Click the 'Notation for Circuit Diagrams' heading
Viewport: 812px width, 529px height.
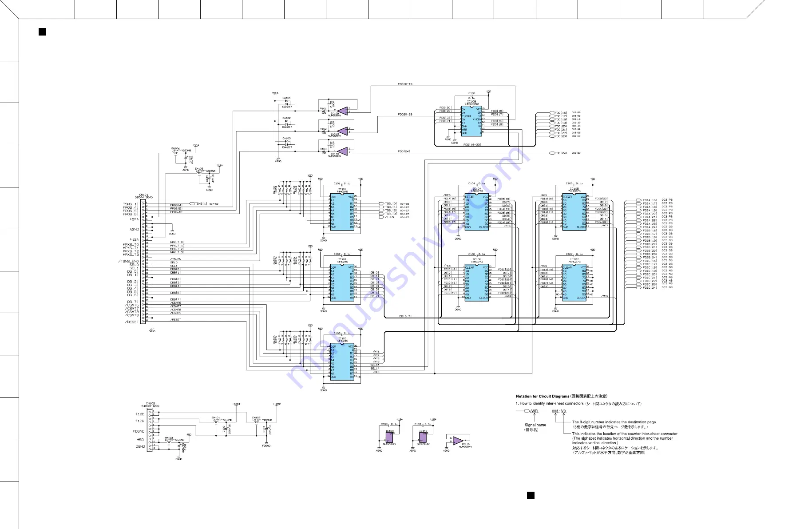(x=543, y=396)
